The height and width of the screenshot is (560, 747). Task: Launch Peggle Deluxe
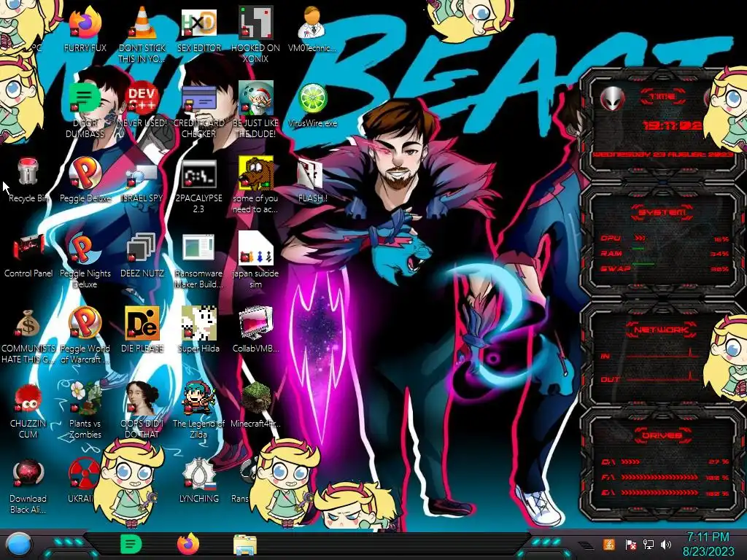coord(85,174)
